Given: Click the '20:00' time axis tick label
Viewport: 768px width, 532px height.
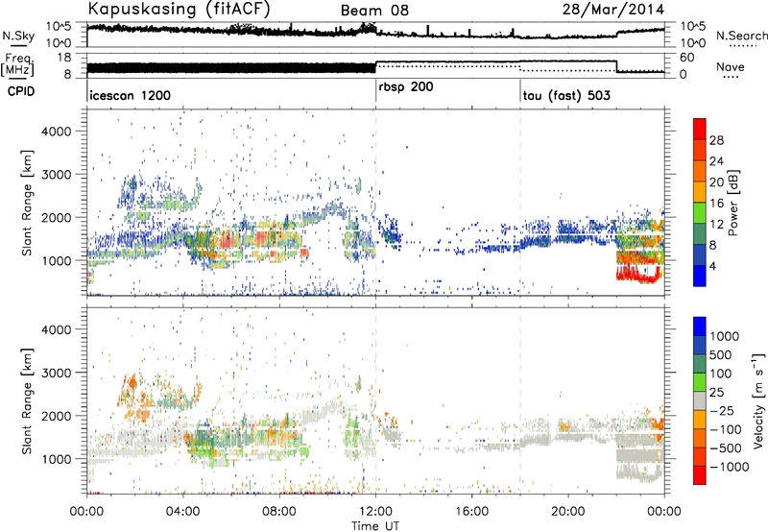Looking at the screenshot, I should tap(568, 512).
